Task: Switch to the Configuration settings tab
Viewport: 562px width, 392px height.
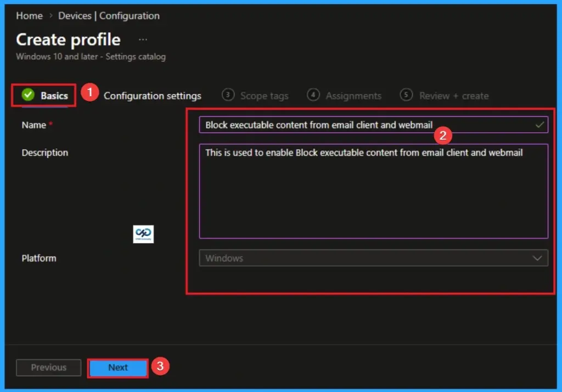Action: tap(153, 95)
